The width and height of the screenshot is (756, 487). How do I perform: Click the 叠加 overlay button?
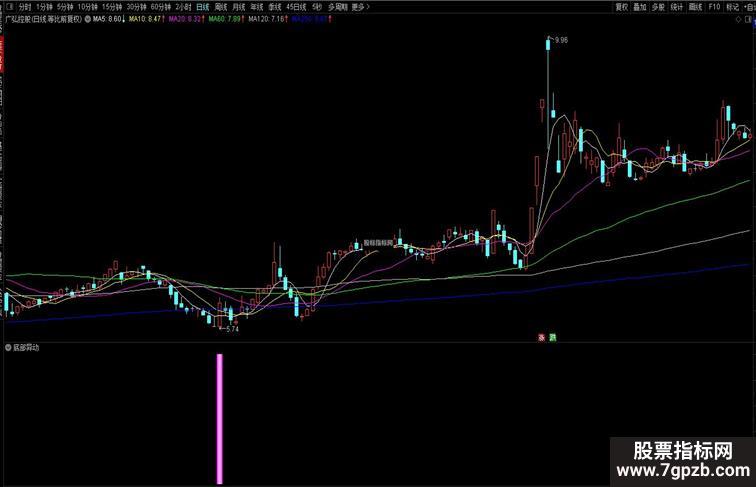click(640, 7)
